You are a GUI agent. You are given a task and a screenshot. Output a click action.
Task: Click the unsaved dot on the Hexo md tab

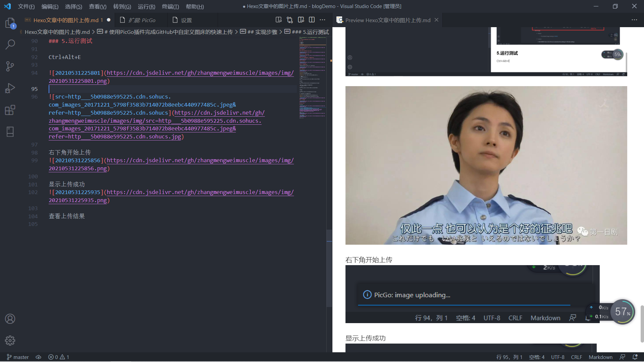[109, 20]
